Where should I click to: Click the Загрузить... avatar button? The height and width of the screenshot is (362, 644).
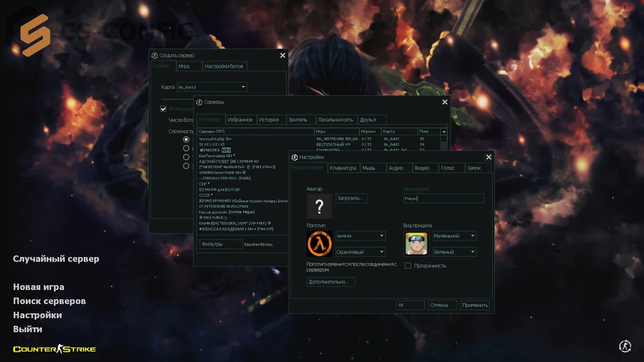(x=352, y=198)
